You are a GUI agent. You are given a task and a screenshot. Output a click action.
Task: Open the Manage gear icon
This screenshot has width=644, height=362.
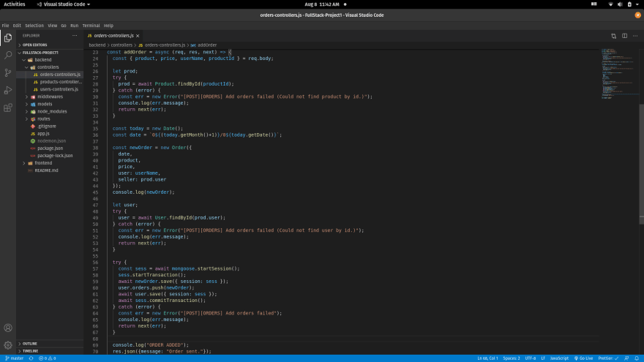pyautogui.click(x=8, y=345)
